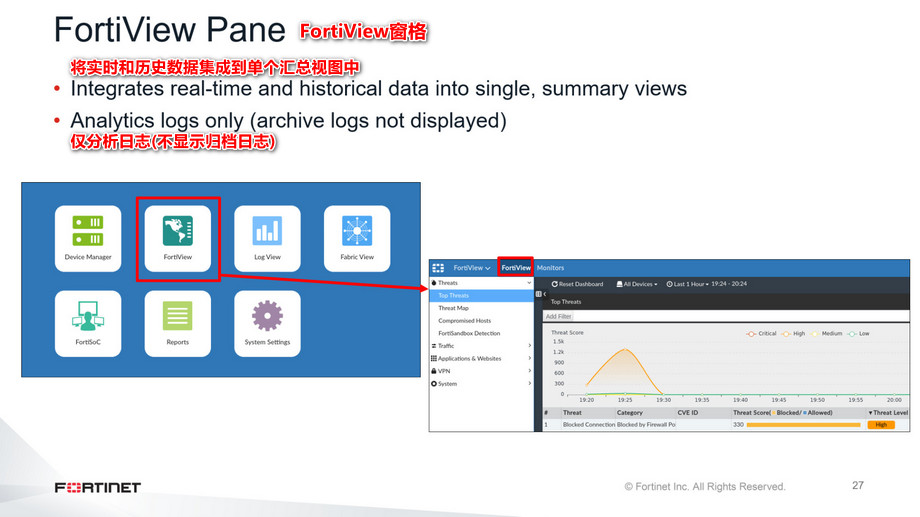Screen dimensions: 920x517
Task: Sort by the Threat Level column arrow
Action: point(870,413)
